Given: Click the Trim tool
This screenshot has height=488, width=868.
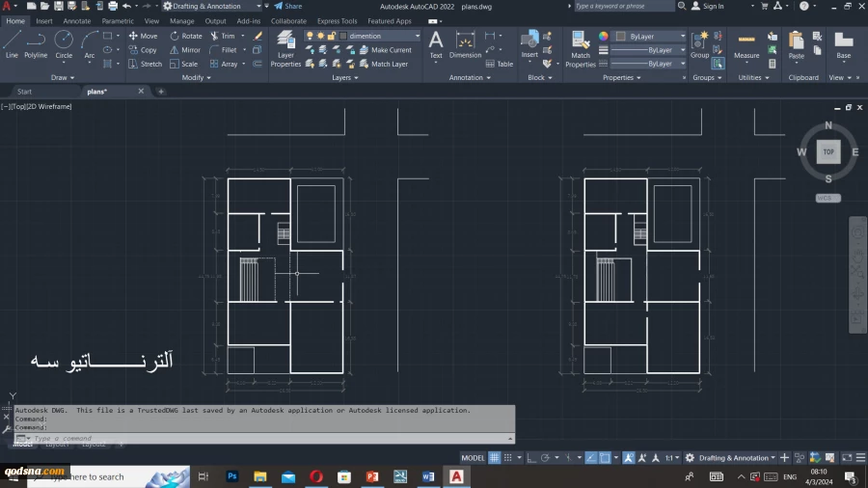Looking at the screenshot, I should 223,36.
